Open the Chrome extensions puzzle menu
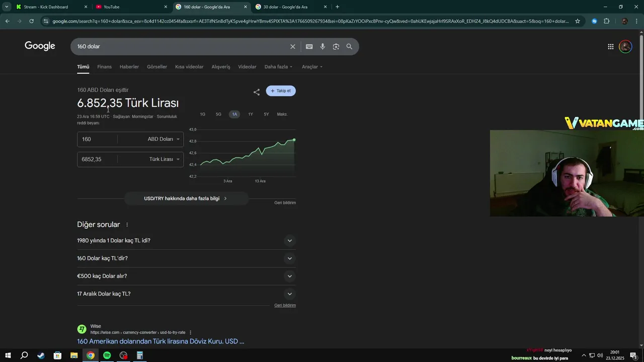This screenshot has width=644, height=362. tap(606, 21)
